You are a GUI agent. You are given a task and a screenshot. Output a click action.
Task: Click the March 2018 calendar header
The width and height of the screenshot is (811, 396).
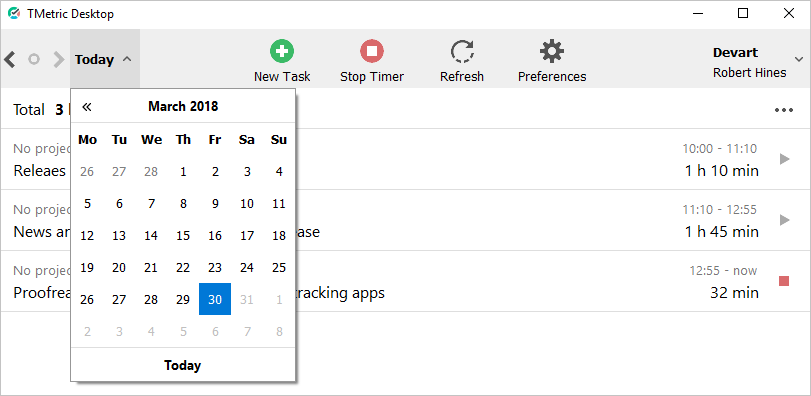pyautogui.click(x=183, y=106)
